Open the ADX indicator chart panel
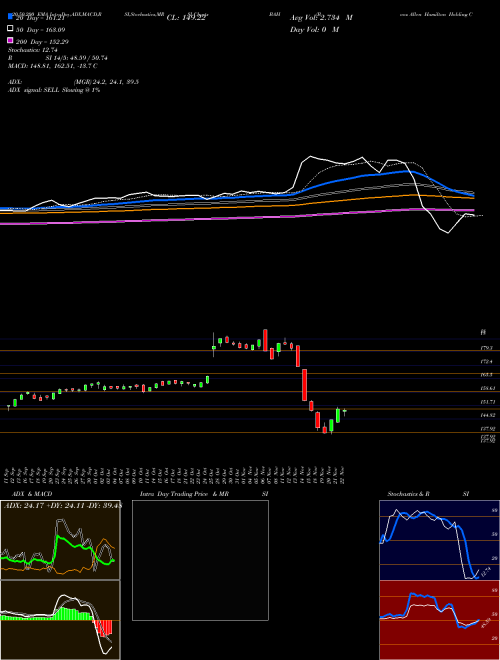The width and height of the screenshot is (500, 660). coord(60,540)
